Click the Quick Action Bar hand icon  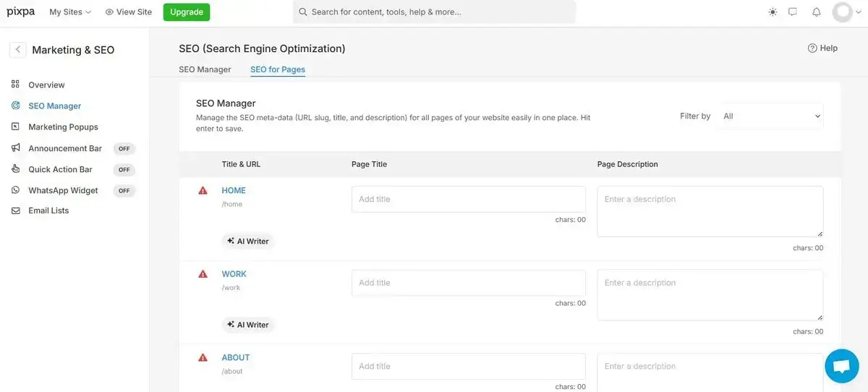coord(15,169)
